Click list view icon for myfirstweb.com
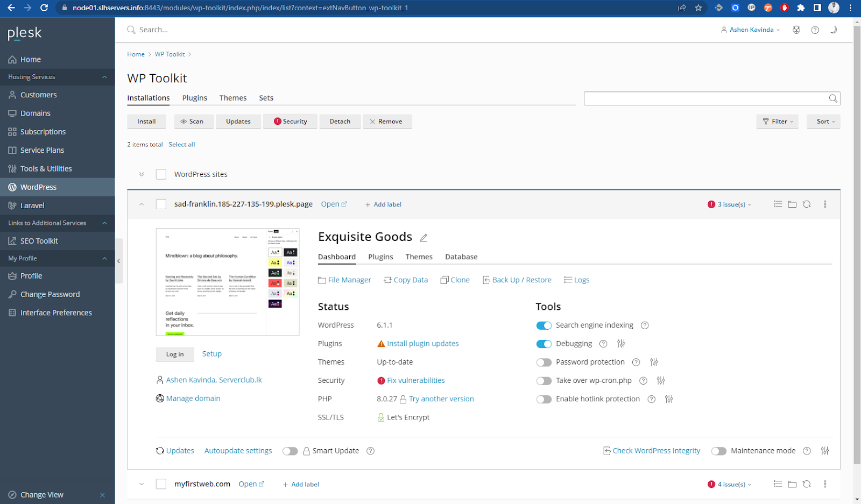 pos(778,484)
